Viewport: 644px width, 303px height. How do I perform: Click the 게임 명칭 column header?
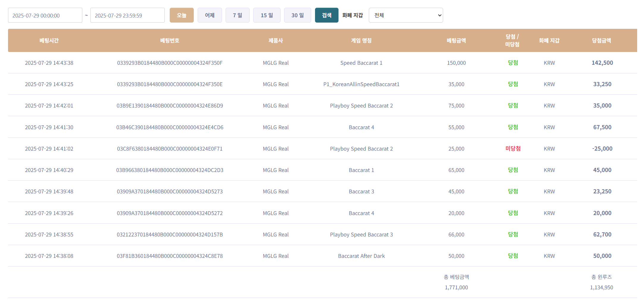361,41
